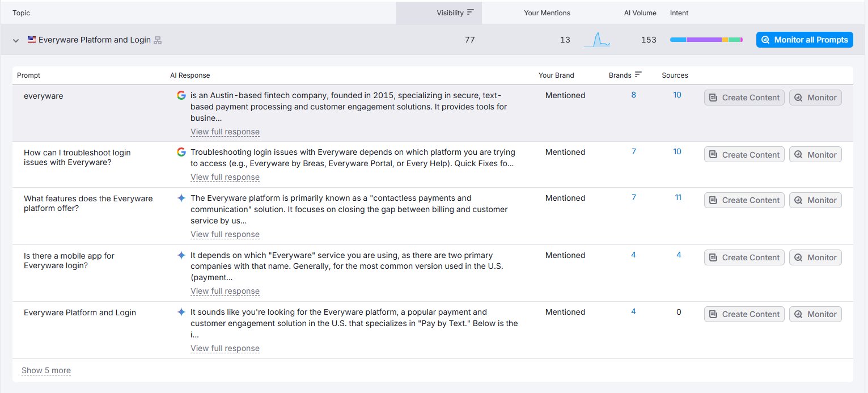Open 4 brands count in Platform and Login row
868x393 pixels.
(634, 311)
